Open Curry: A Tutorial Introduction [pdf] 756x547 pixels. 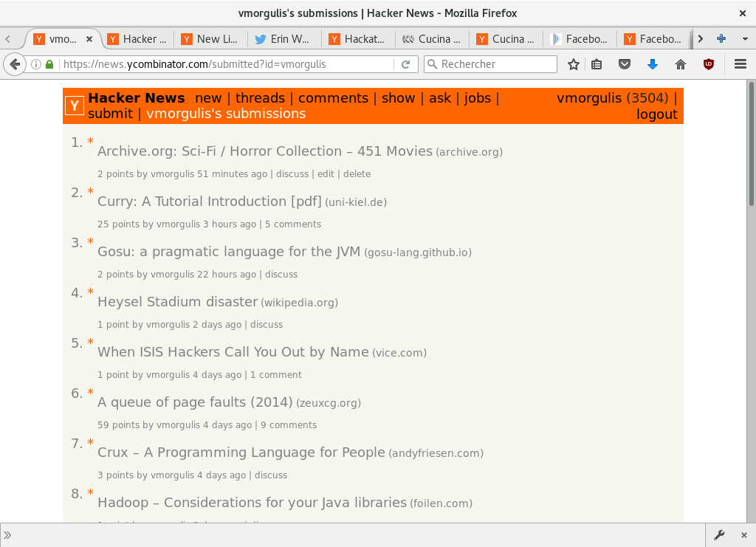tap(209, 202)
